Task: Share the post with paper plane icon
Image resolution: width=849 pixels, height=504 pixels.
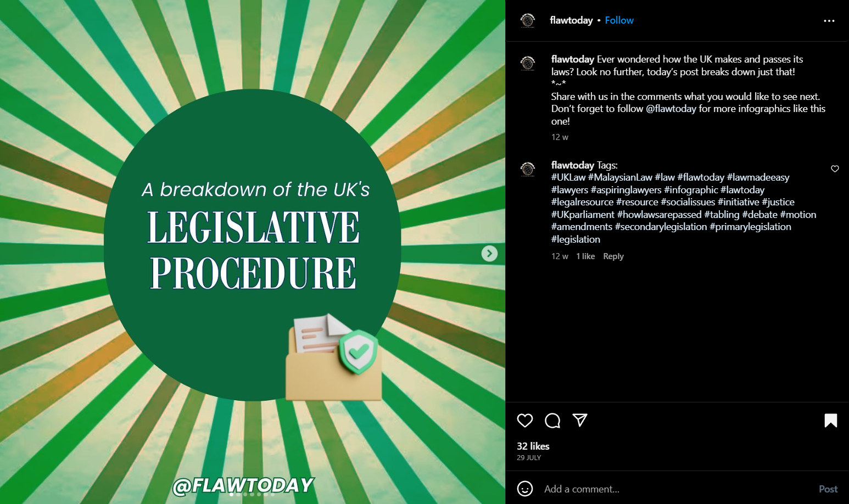Action: pos(580,420)
